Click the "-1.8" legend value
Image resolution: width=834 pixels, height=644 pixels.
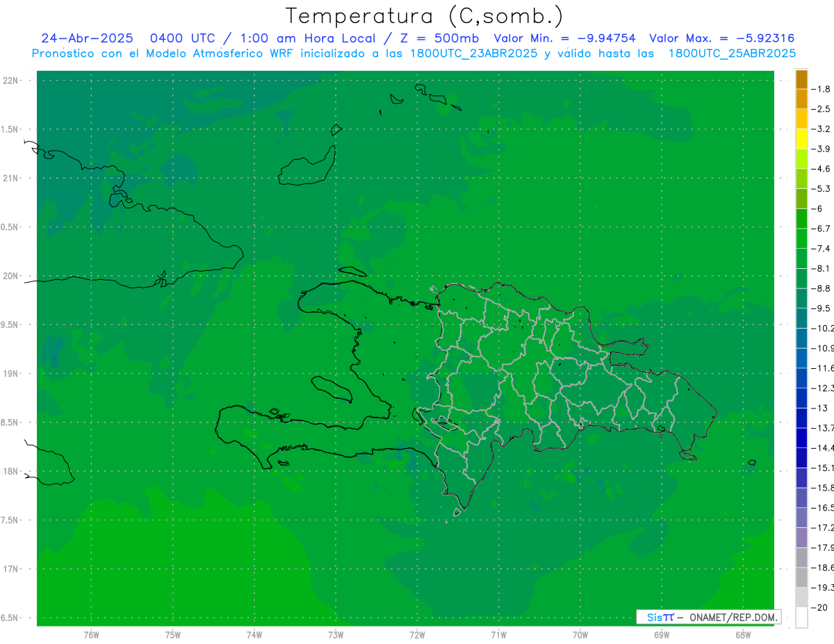(x=822, y=89)
